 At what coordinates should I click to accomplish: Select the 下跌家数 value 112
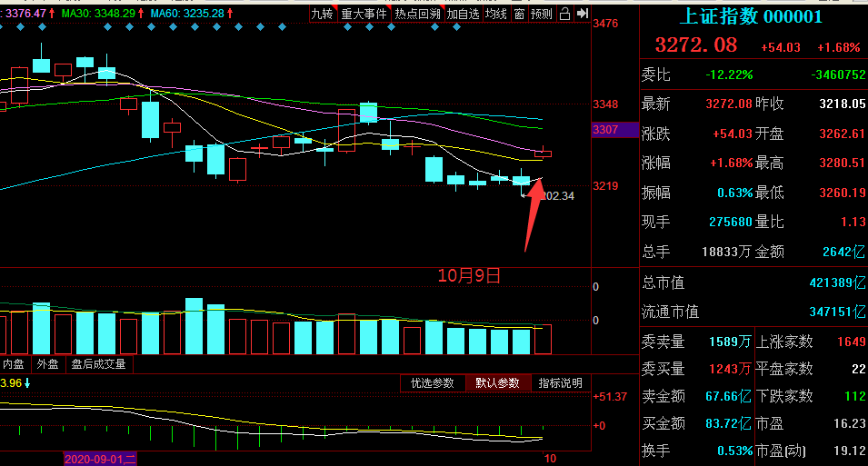click(855, 396)
